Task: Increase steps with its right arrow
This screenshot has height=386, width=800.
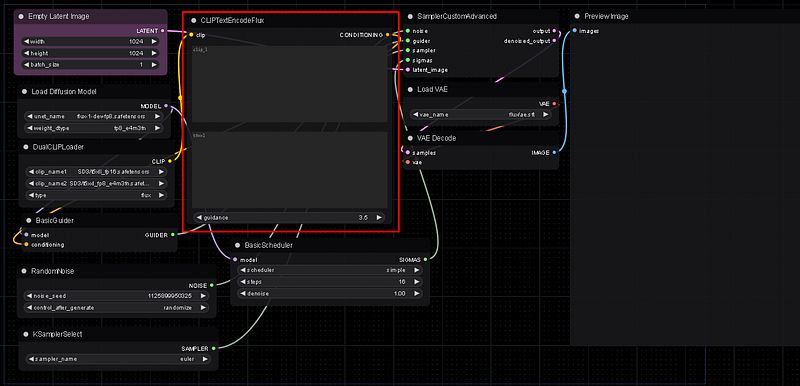Action: pos(416,281)
